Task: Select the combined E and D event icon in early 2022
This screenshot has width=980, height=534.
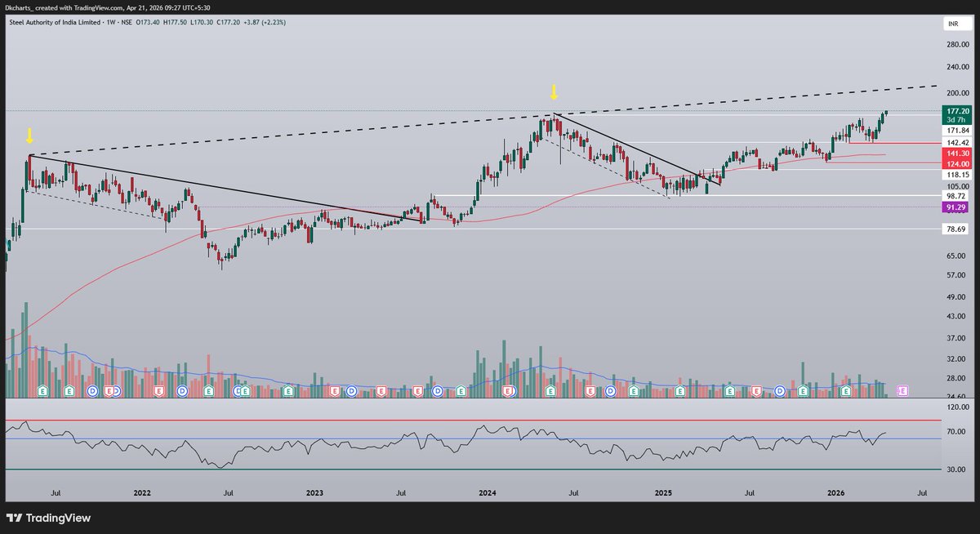Action: (112, 391)
